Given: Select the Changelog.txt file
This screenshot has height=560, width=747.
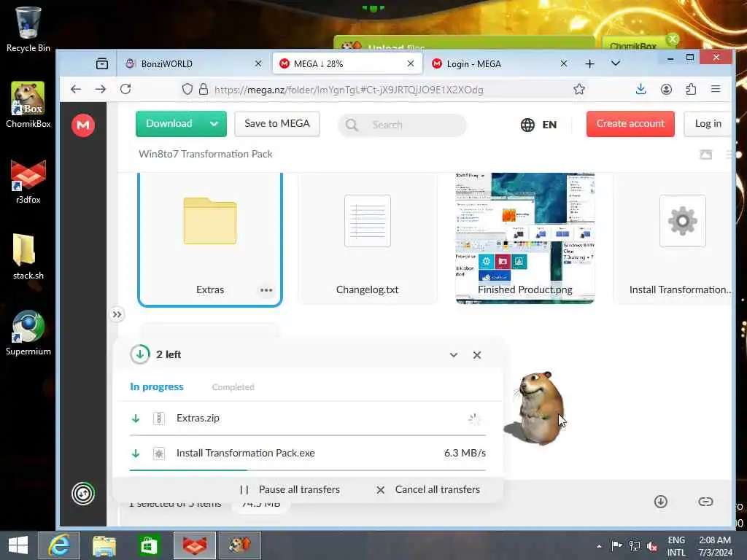Looking at the screenshot, I should [x=368, y=238].
